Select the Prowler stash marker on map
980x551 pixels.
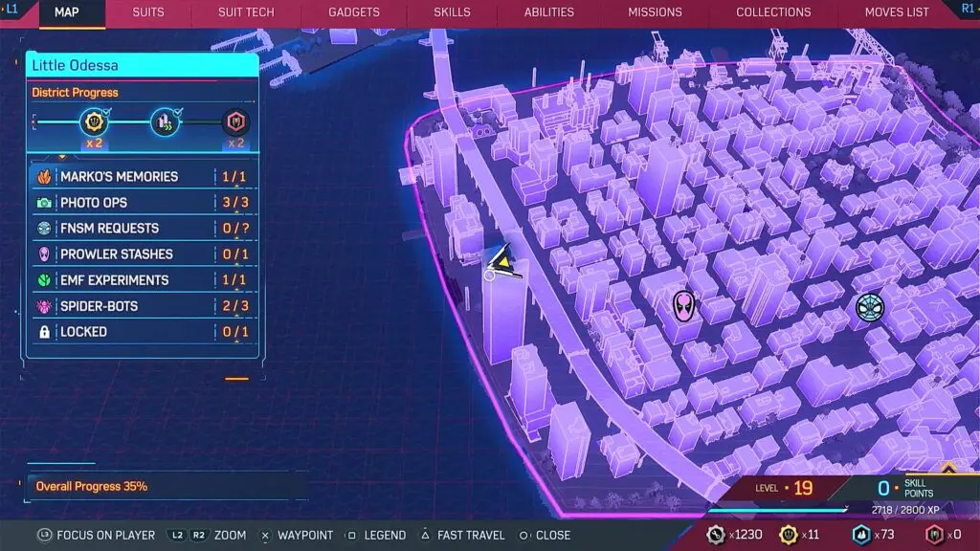(x=682, y=306)
